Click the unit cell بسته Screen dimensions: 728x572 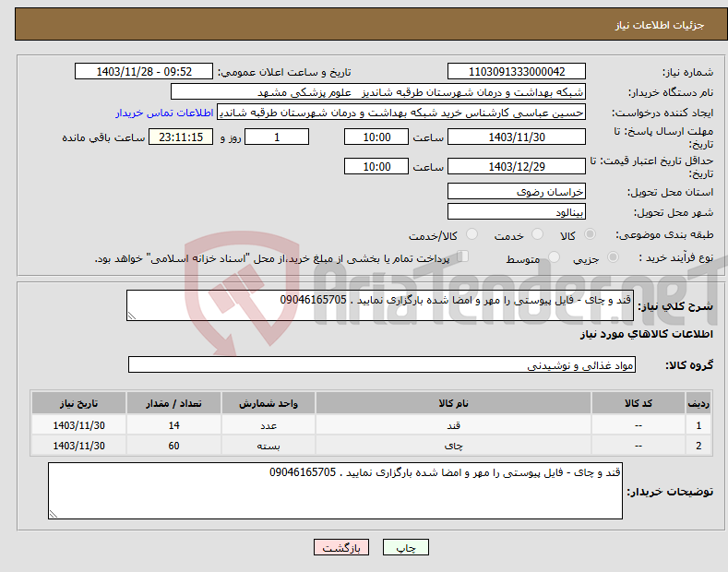tap(269, 446)
